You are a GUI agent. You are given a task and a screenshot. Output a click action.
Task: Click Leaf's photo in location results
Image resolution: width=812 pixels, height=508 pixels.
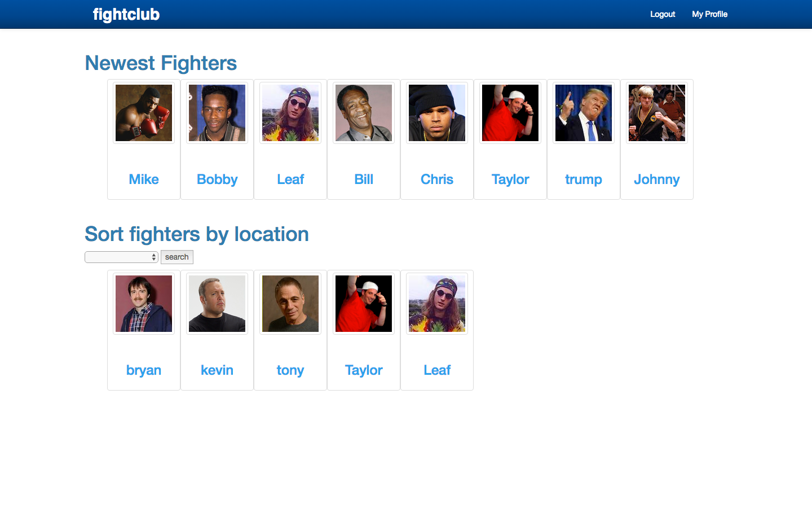pyautogui.click(x=437, y=304)
